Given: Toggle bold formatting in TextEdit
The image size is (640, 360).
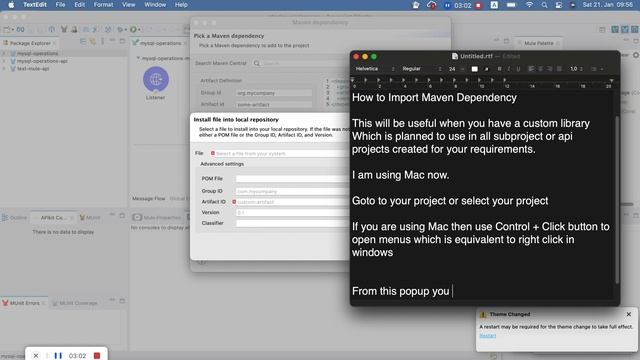Looking at the screenshot, I should click(x=499, y=69).
